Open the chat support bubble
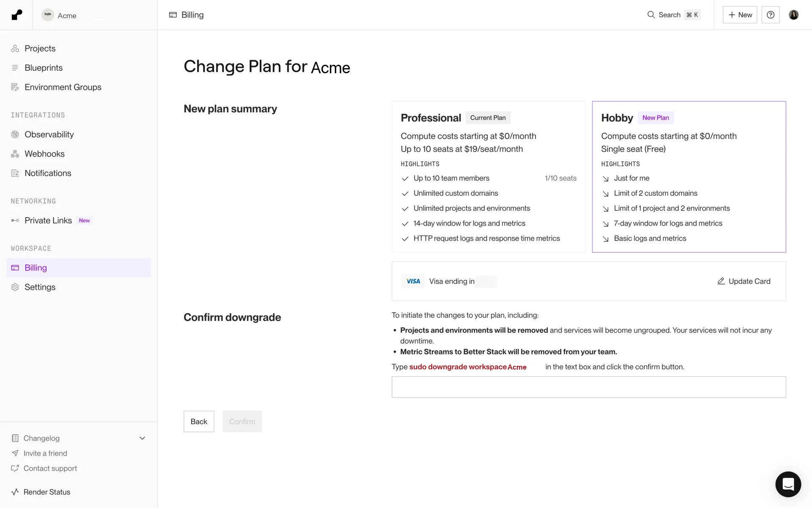The height and width of the screenshot is (508, 812). [788, 484]
